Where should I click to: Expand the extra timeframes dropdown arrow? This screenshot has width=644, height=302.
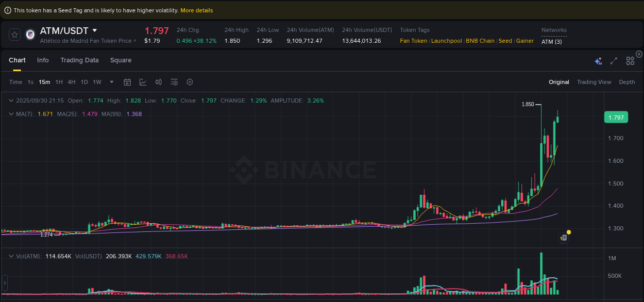(x=111, y=82)
